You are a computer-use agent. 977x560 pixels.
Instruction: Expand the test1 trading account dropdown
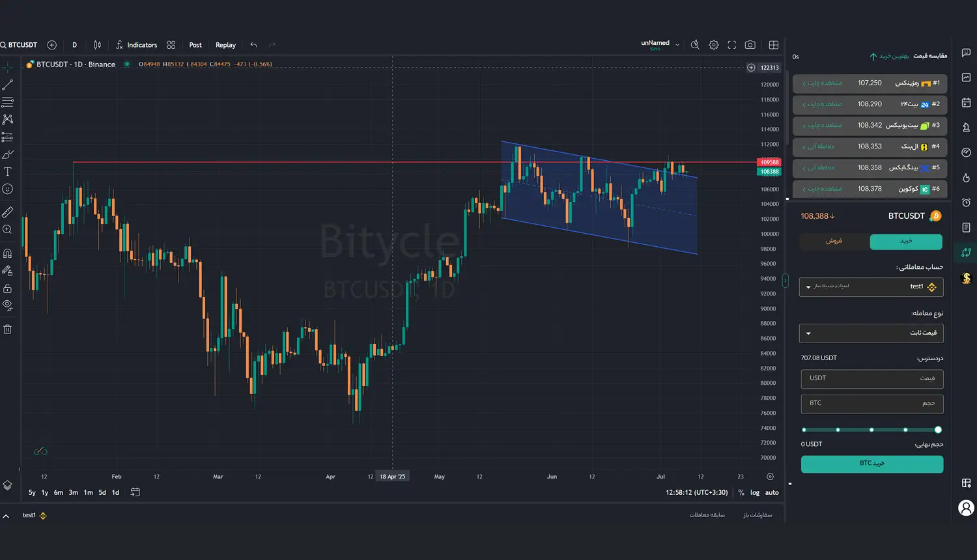tap(871, 287)
